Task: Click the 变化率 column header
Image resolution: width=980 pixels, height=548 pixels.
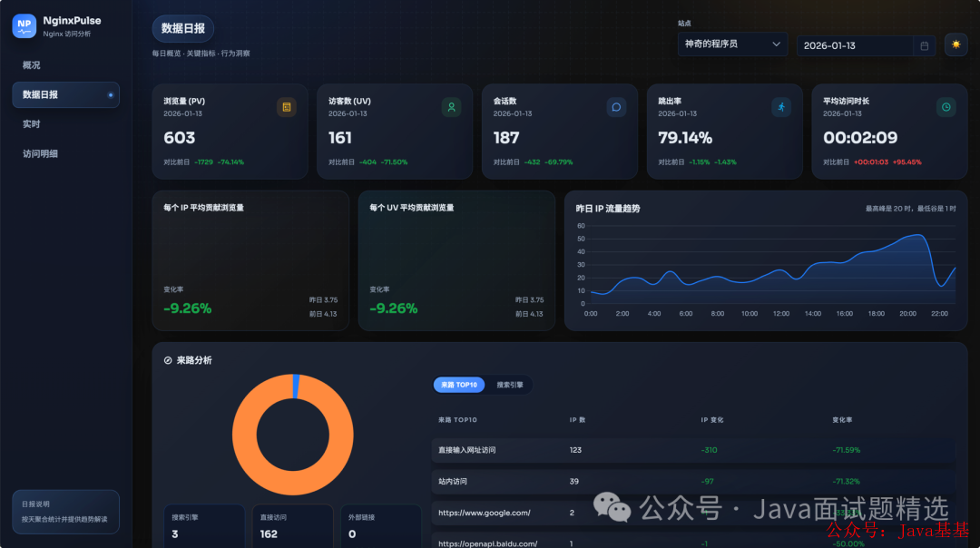Action: point(842,420)
